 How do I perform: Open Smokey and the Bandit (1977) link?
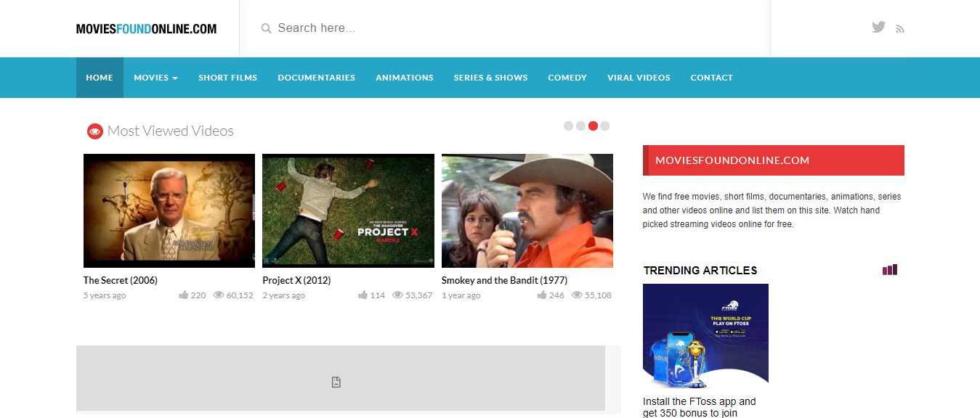click(x=504, y=280)
